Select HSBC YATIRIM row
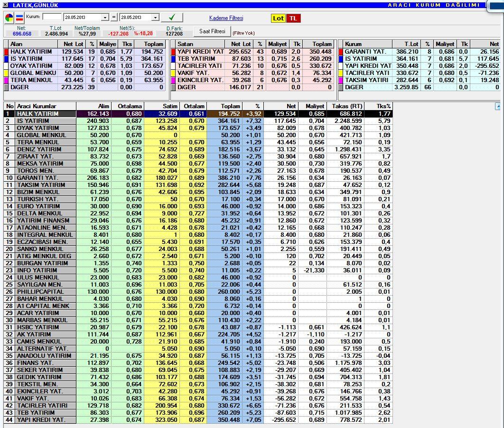 tap(198, 327)
